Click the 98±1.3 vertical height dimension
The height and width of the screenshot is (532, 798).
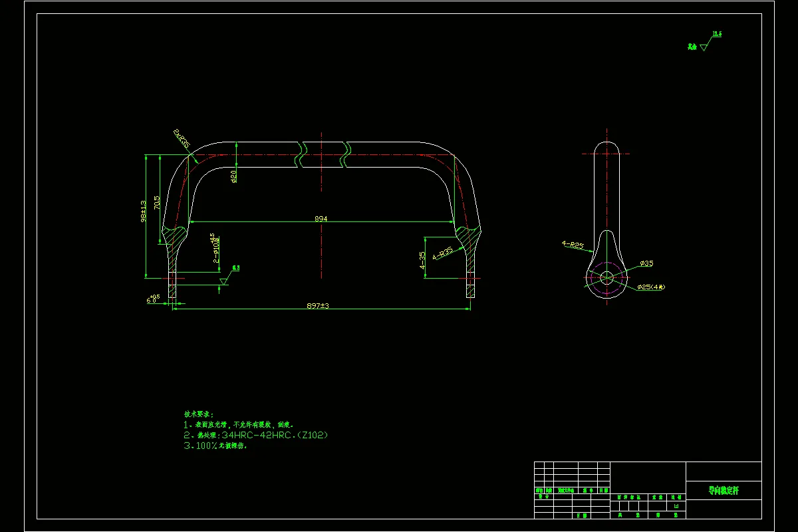click(144, 211)
